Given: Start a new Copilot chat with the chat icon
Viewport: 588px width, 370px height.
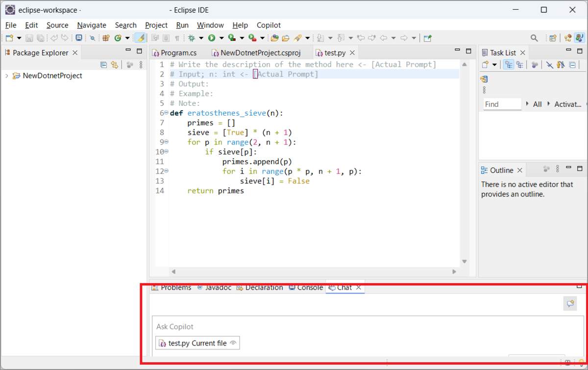Looking at the screenshot, I should (x=570, y=303).
